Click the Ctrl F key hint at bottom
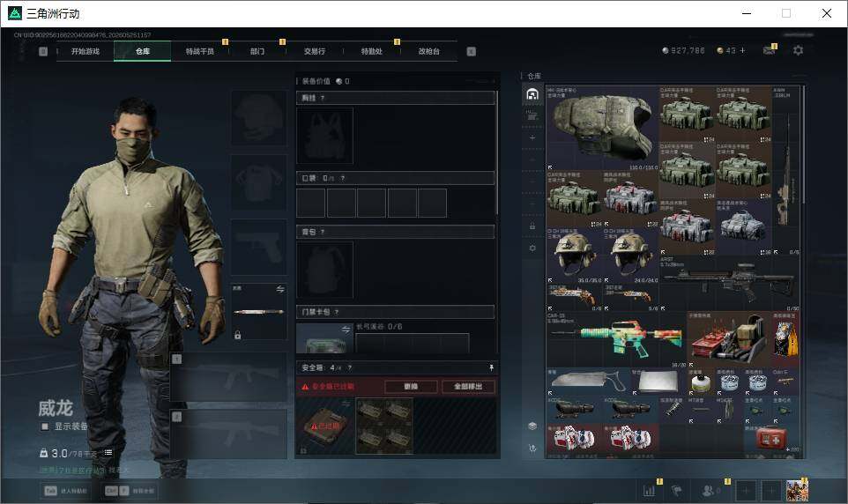 130,491
